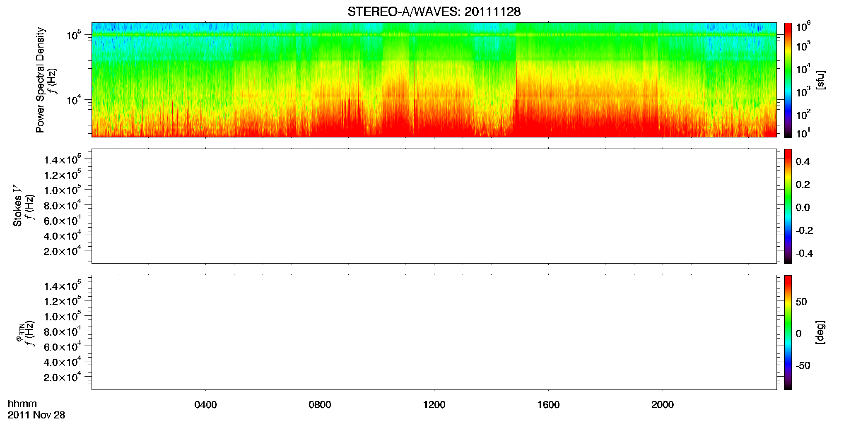Viewport: 868px width, 447px height.
Task: Click the -0.2 label on Stokes V color bar
Action: 804,231
